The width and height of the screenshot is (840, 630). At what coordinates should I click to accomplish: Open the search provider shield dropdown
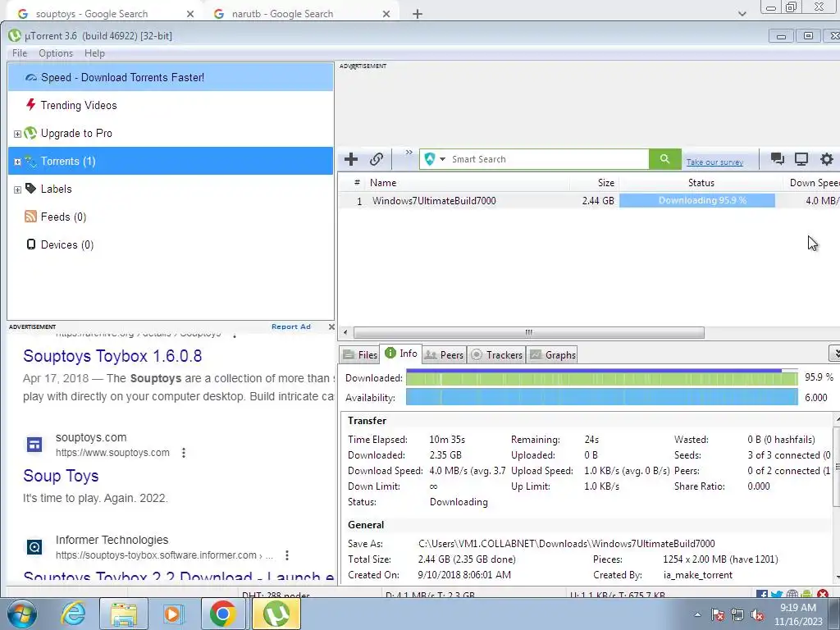[x=435, y=159]
